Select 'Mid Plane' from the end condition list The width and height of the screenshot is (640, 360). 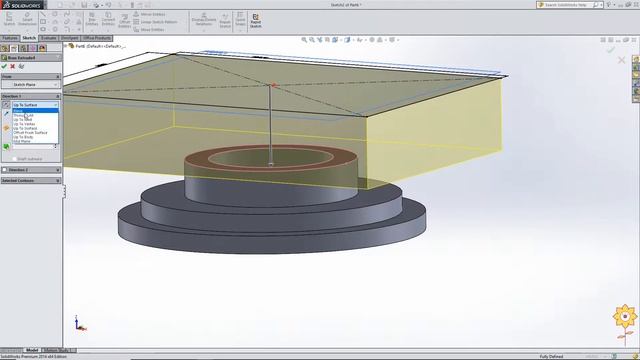36,141
